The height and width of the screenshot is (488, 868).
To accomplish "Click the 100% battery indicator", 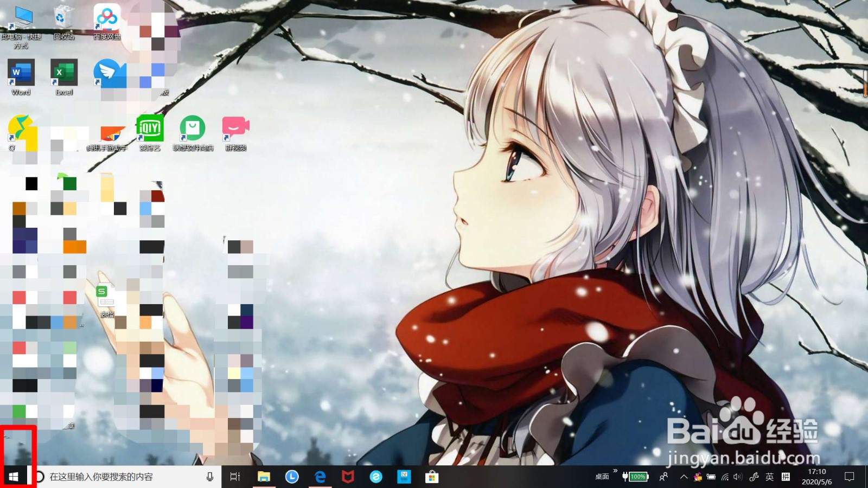I will pyautogui.click(x=635, y=477).
